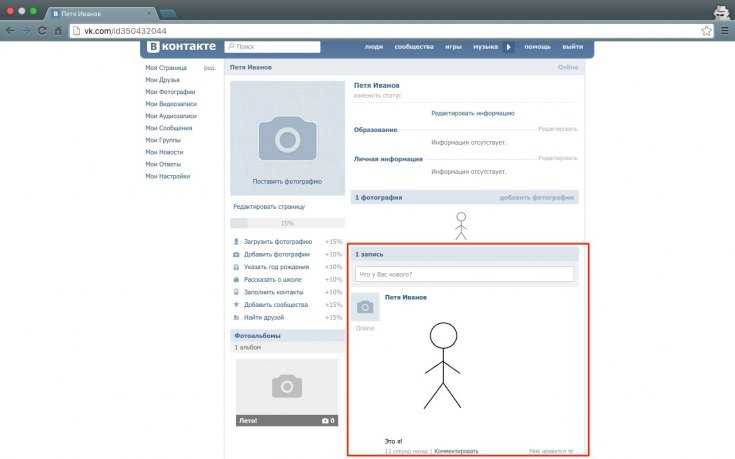Click the incognito icon in the browser corner

coord(721,12)
